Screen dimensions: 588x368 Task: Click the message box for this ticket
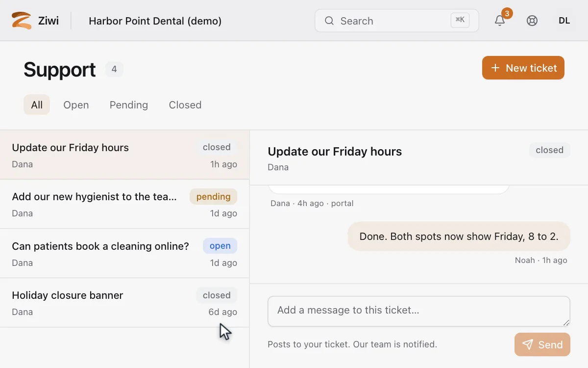coord(419,311)
